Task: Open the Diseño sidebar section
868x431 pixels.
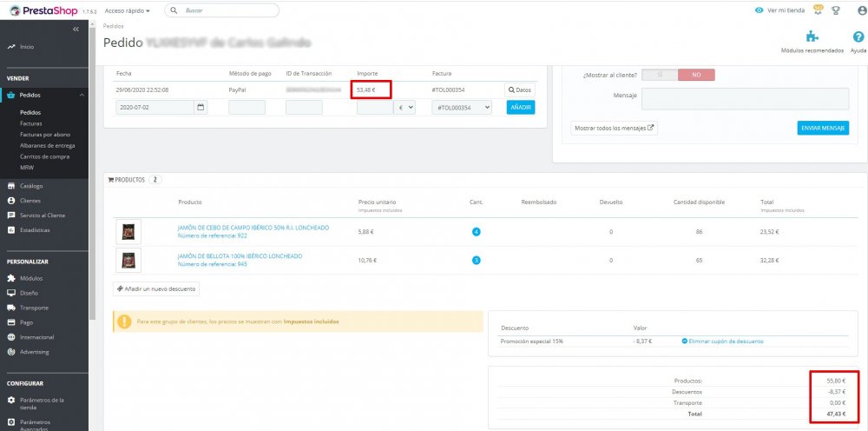Action: point(29,293)
